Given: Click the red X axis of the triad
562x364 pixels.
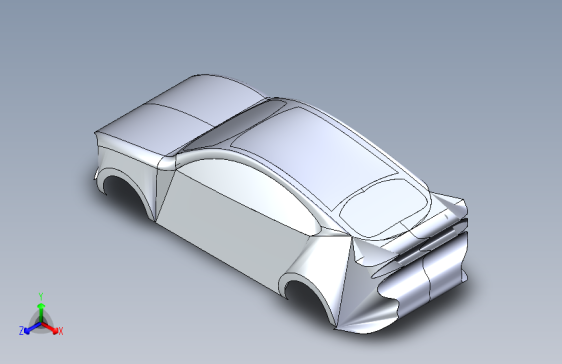Looking at the screenshot, I should click(x=50, y=328).
